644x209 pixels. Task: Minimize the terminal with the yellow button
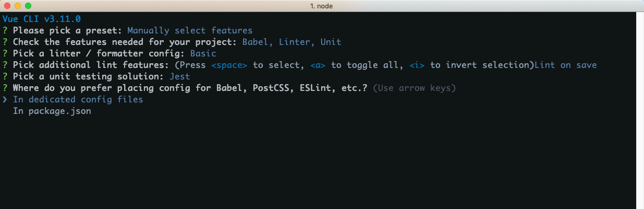pos(17,6)
